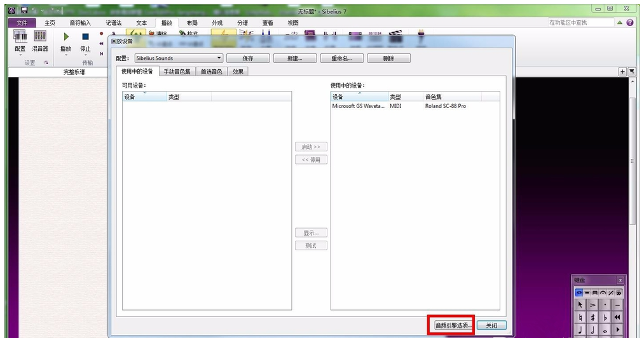Select the double-flat accidentals keypad tab
Image resolution: width=644 pixels, height=338 pixels.
[x=619, y=293]
